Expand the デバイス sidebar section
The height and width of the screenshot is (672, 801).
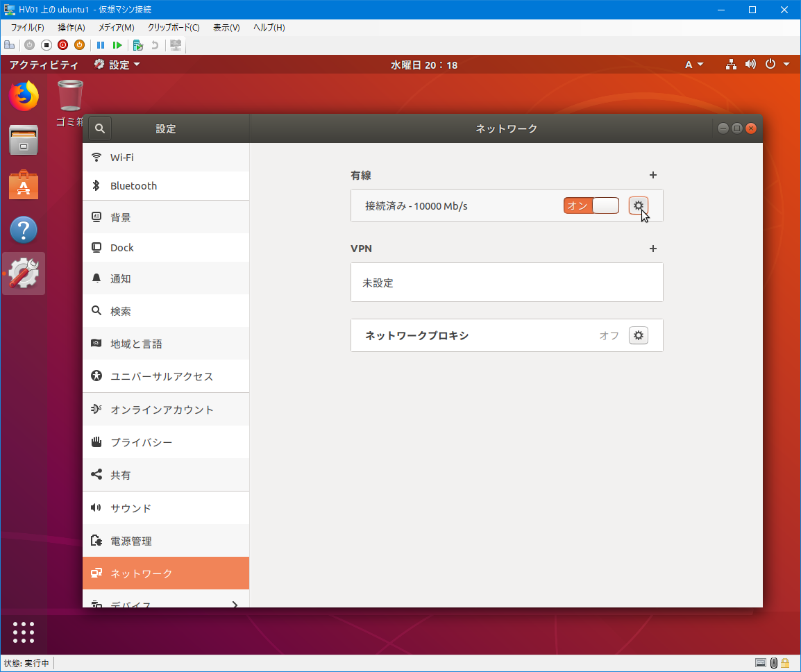pos(165,603)
